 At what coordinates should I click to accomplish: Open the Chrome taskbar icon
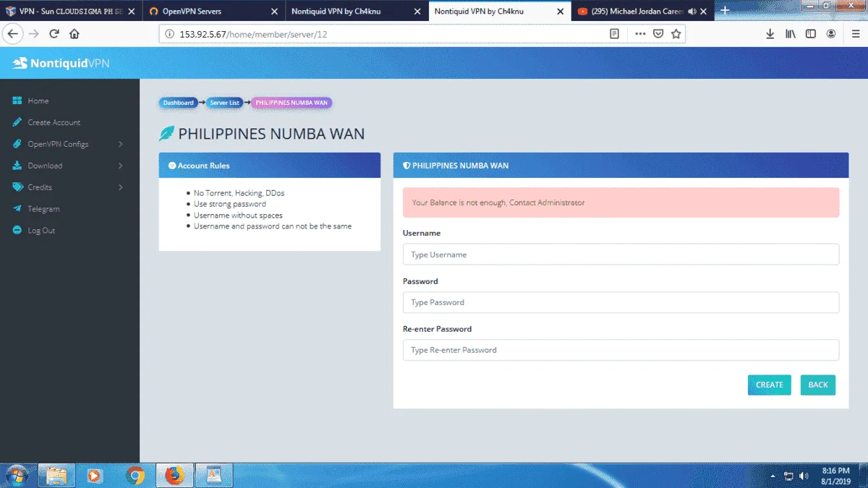pyautogui.click(x=135, y=475)
